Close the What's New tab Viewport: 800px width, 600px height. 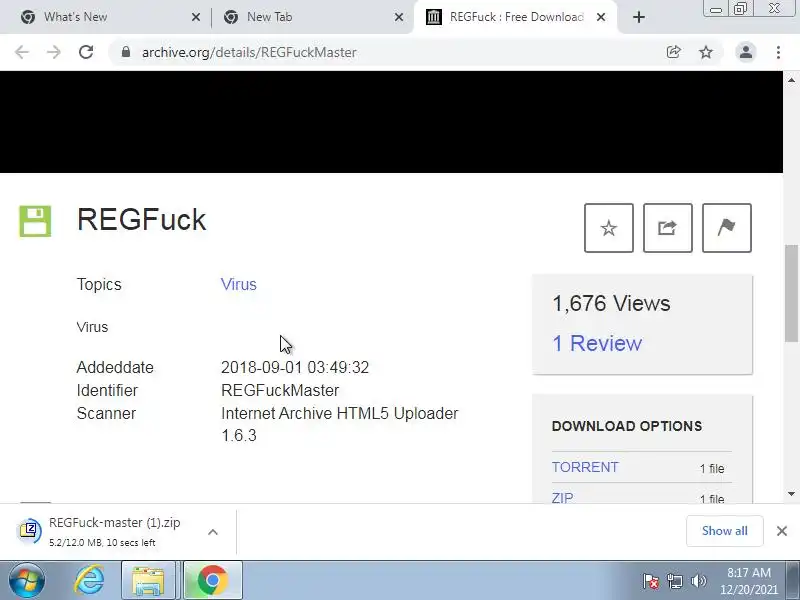(195, 17)
